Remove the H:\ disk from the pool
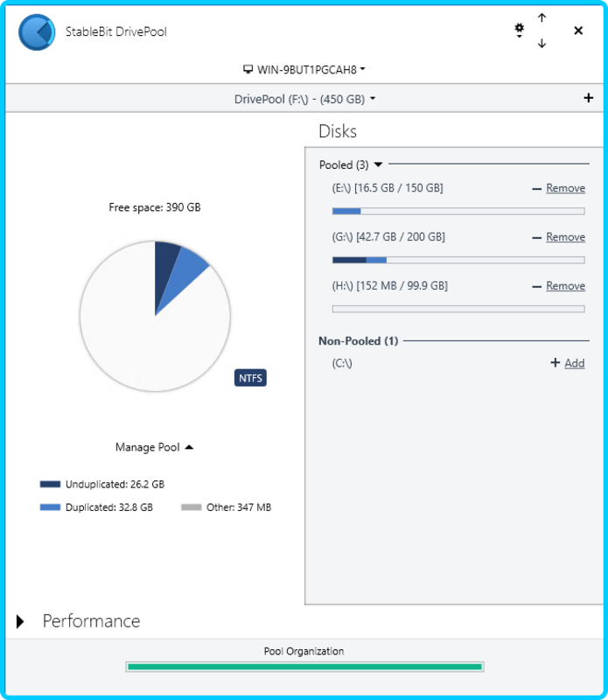Viewport: 608px width, 700px height. [566, 286]
